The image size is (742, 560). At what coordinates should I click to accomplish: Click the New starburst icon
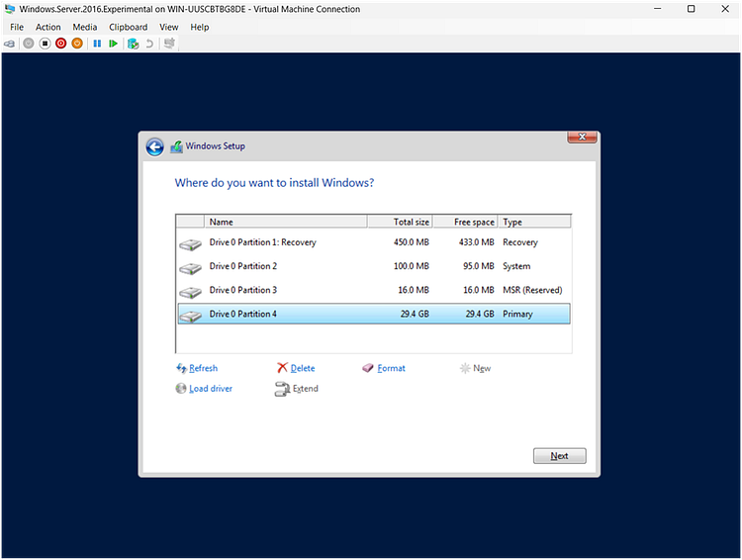click(x=465, y=368)
